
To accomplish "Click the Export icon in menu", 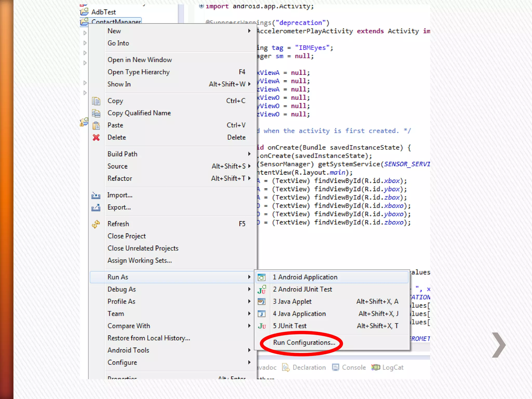I will tap(96, 208).
